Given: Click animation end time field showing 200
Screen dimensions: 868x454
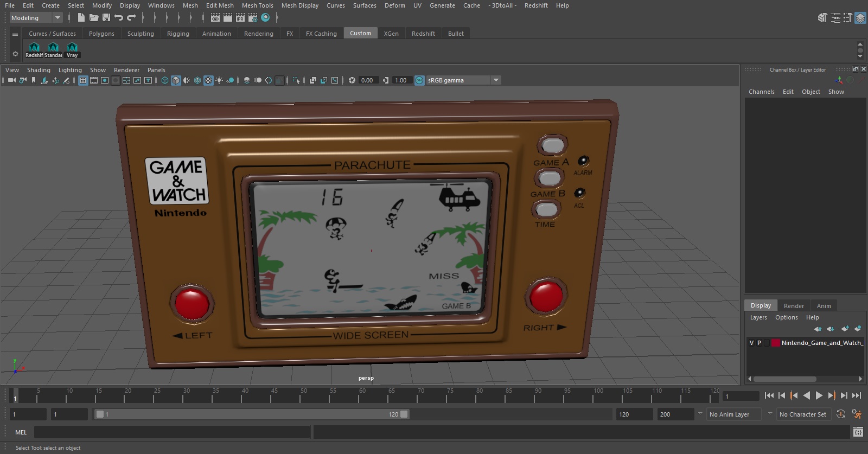Looking at the screenshot, I should (675, 414).
